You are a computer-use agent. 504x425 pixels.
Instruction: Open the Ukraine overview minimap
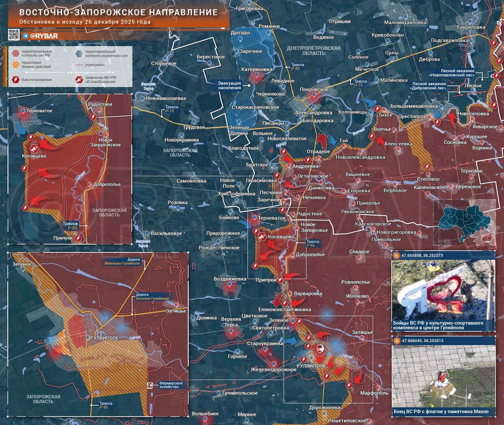pos(464,222)
